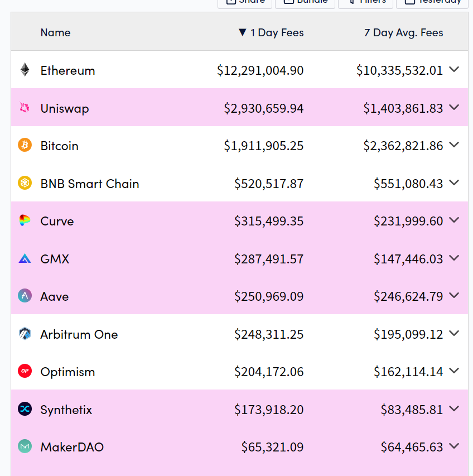The width and height of the screenshot is (473, 476).
Task: Click the Arbitrum One icon
Action: point(25,334)
